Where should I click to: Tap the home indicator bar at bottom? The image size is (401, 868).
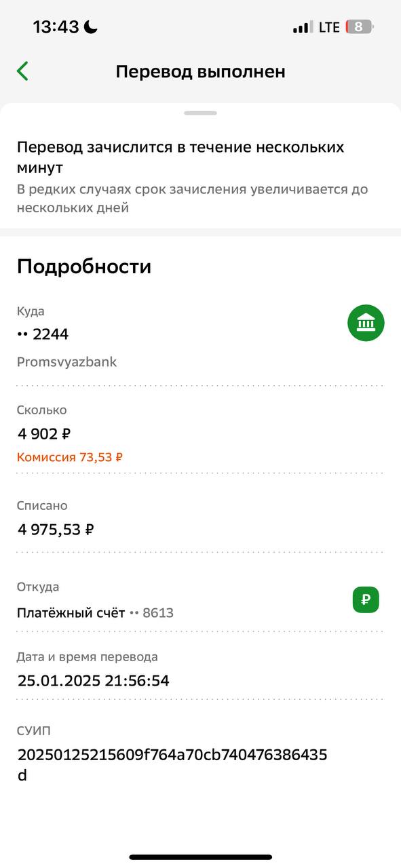(200, 857)
